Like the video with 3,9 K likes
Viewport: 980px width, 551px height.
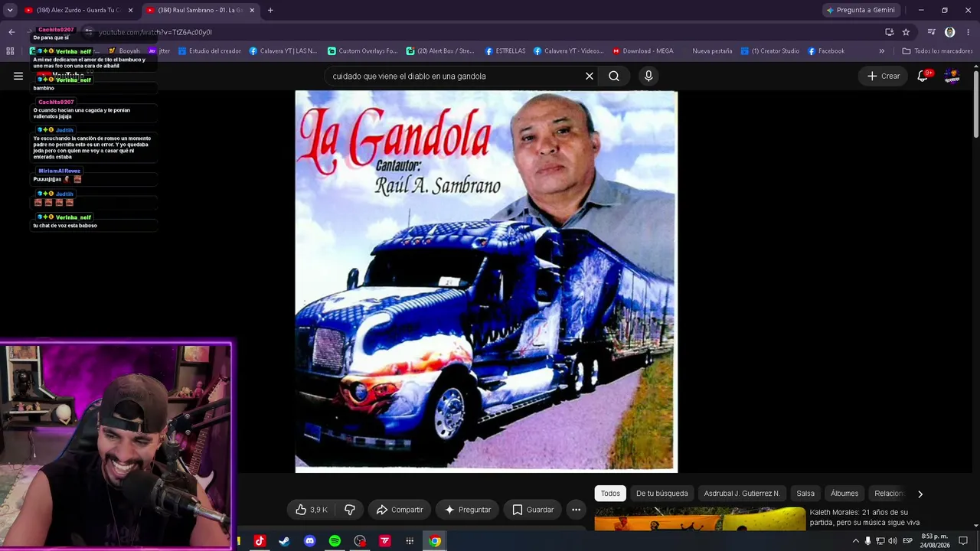pos(311,510)
